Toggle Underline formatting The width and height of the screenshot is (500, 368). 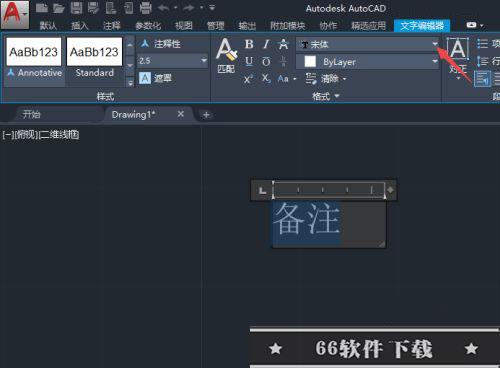click(249, 61)
